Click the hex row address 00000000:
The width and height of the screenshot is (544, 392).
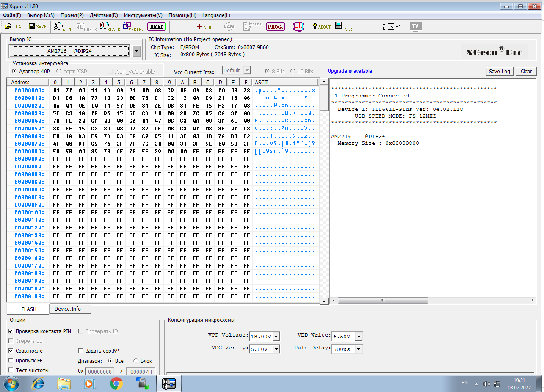pos(30,91)
